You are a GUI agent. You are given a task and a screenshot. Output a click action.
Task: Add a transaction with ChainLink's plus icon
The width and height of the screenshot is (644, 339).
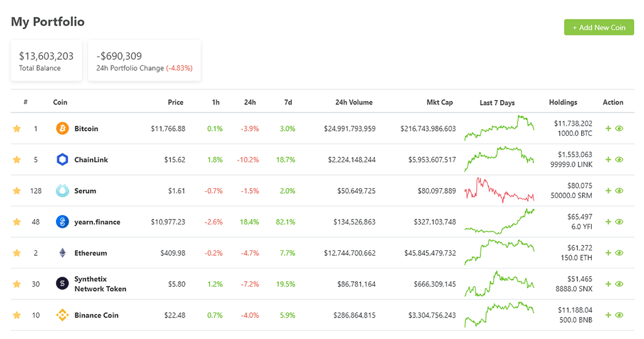(x=608, y=159)
